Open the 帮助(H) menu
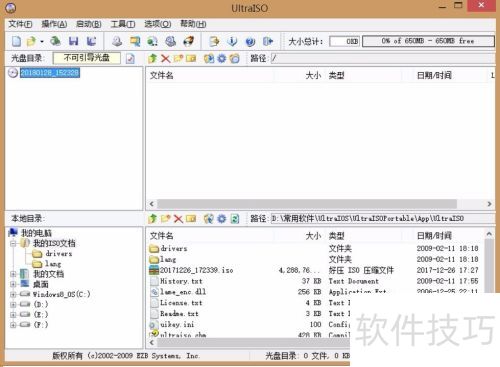Screen dimensions: 500x367 pyautogui.click(x=193, y=24)
